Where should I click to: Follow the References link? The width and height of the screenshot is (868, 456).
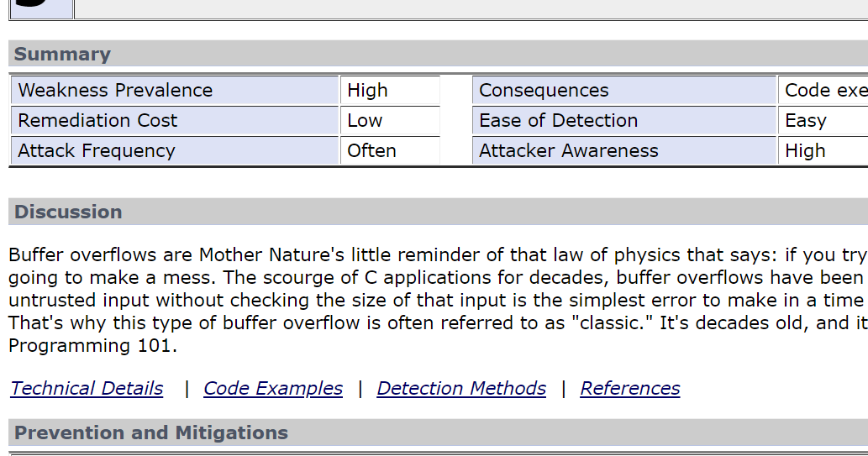[629, 388]
